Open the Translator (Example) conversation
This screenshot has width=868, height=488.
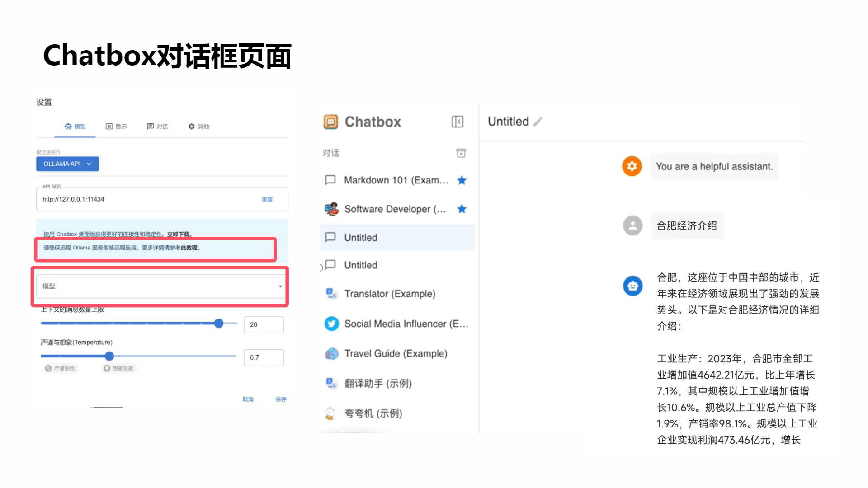(x=397, y=294)
